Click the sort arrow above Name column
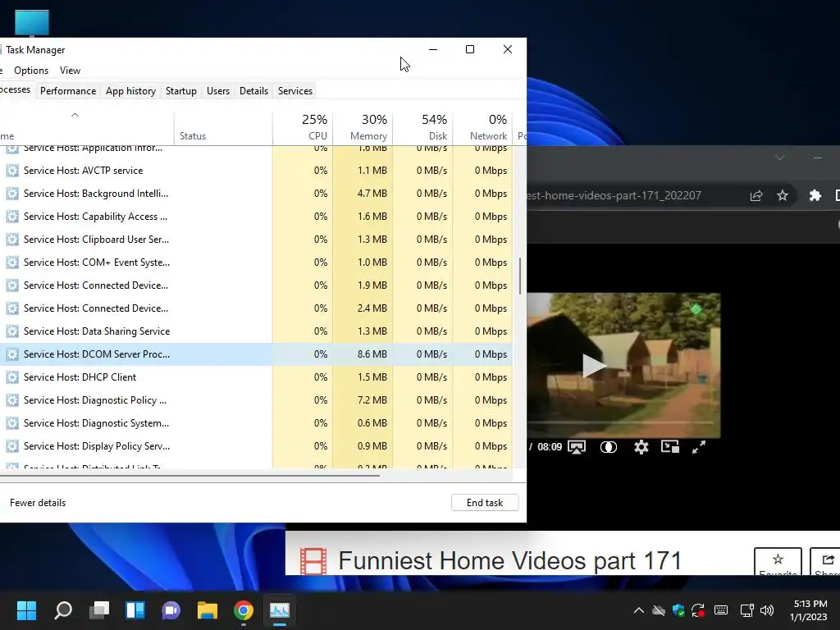Image resolution: width=840 pixels, height=630 pixels. [x=75, y=115]
